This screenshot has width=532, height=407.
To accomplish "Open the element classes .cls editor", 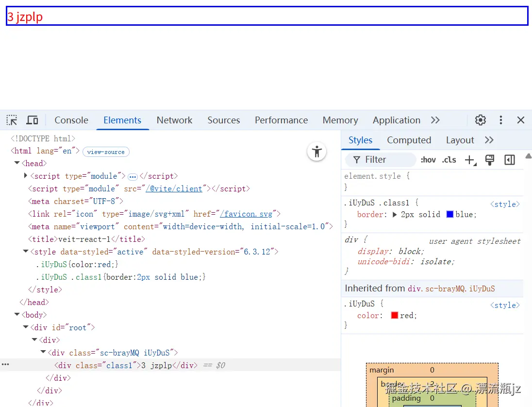I will click(x=449, y=159).
